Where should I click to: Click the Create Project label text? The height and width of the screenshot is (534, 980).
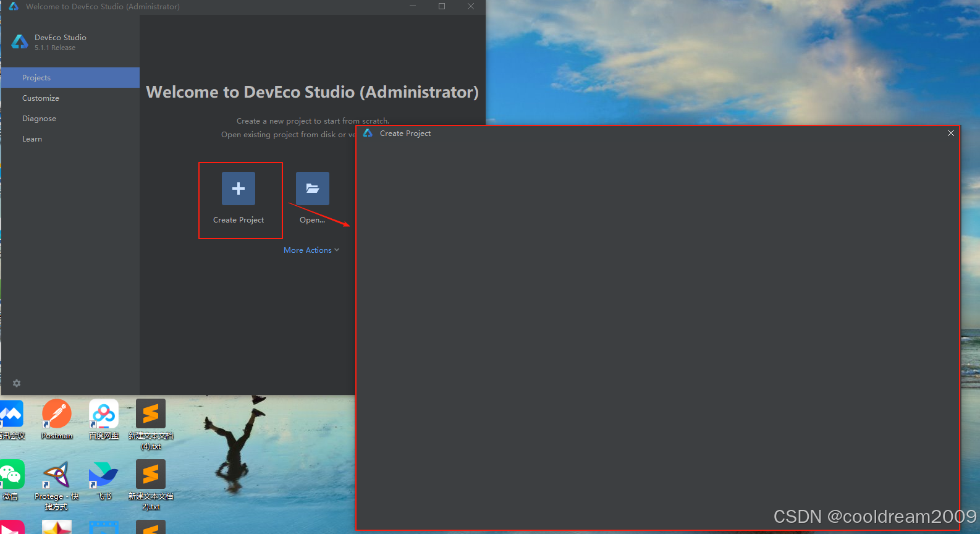coord(239,220)
